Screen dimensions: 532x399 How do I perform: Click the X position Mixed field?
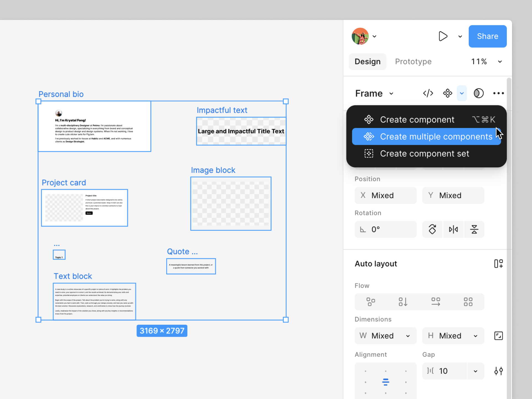385,195
